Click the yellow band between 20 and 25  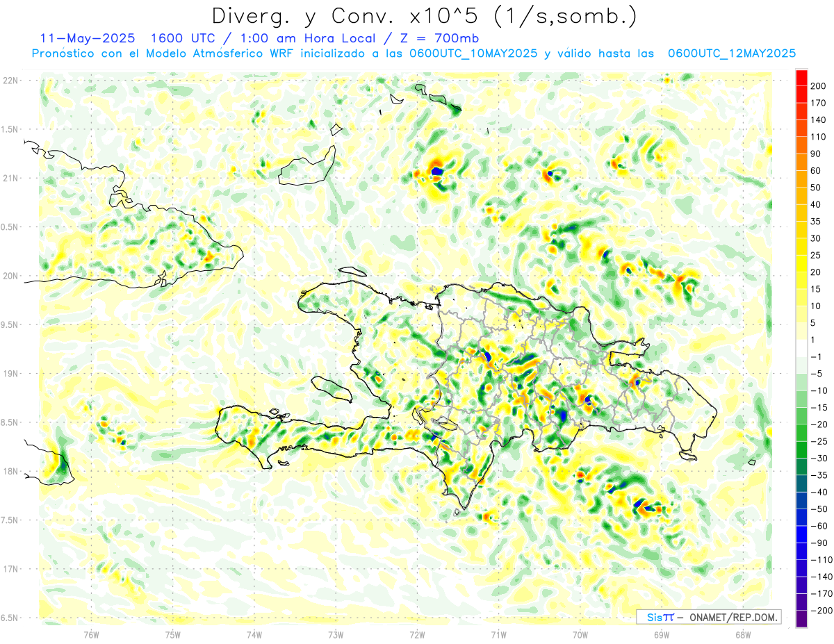tap(801, 263)
